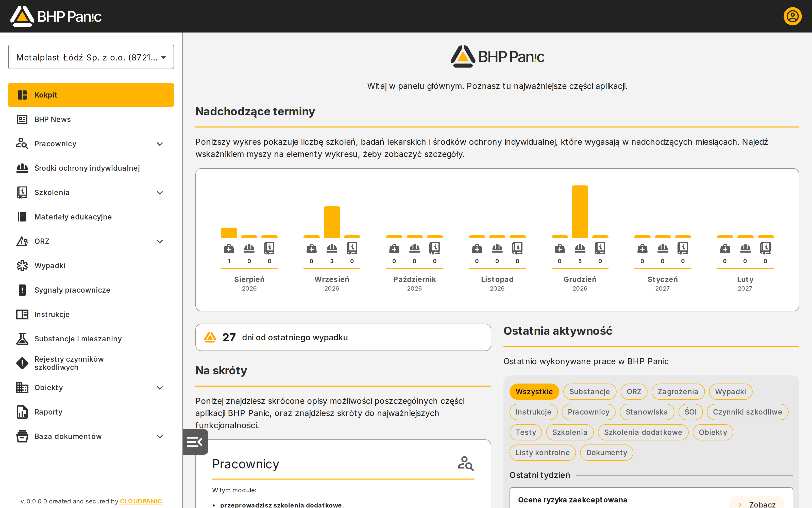Click the ORZ warning triangle icon
This screenshot has width=812, height=508.
[x=22, y=241]
